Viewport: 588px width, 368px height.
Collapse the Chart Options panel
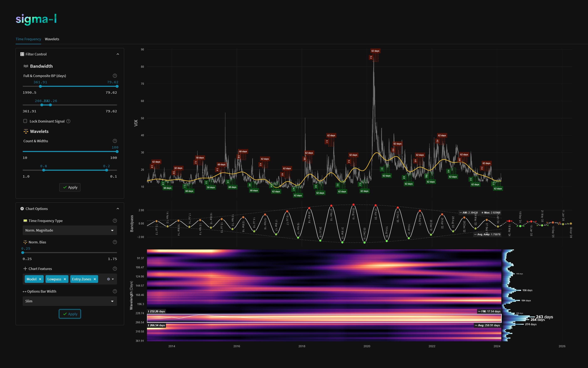tap(118, 209)
